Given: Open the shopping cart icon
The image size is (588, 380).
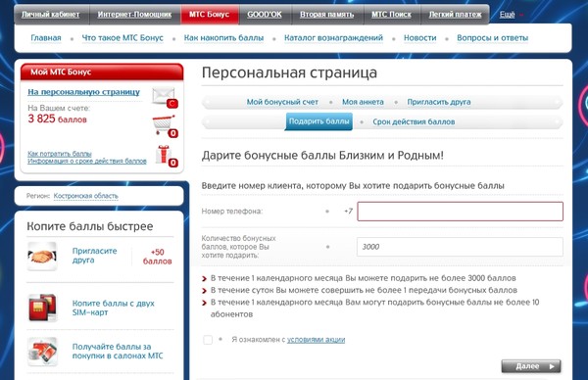Looking at the screenshot, I should [x=165, y=125].
